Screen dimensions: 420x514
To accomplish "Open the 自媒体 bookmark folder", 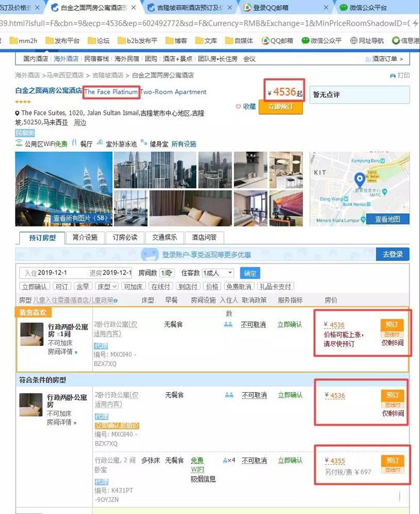I will (x=239, y=41).
